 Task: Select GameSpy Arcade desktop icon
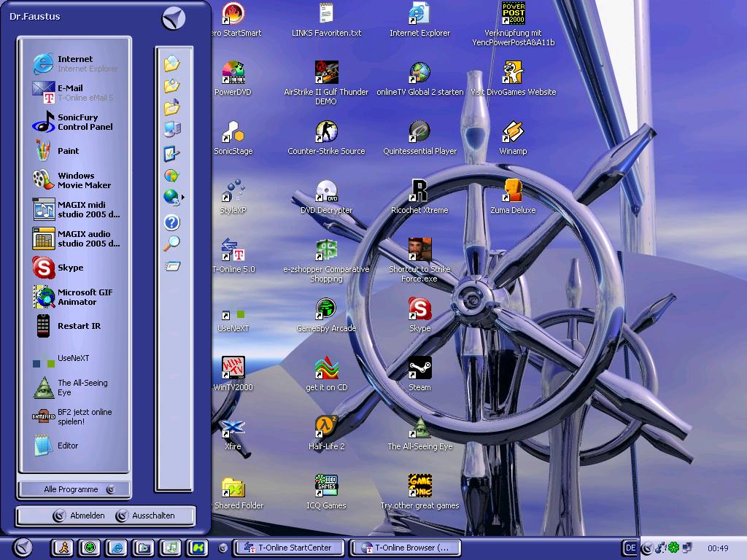click(x=326, y=315)
